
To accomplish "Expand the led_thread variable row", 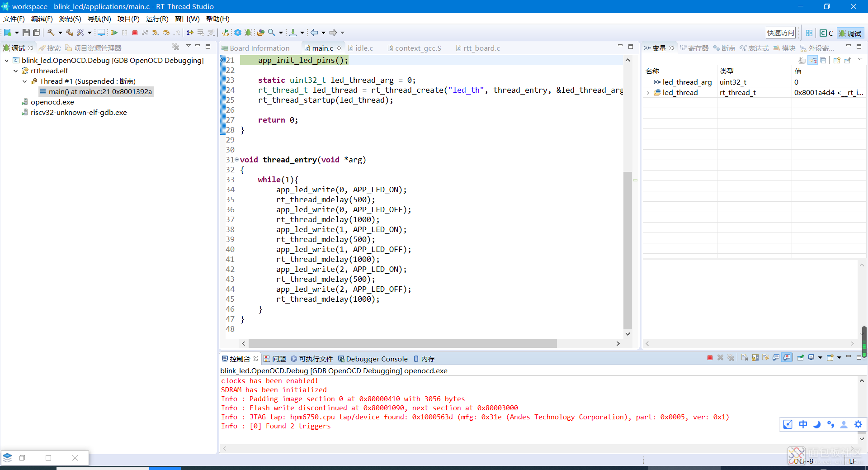I will (x=648, y=92).
